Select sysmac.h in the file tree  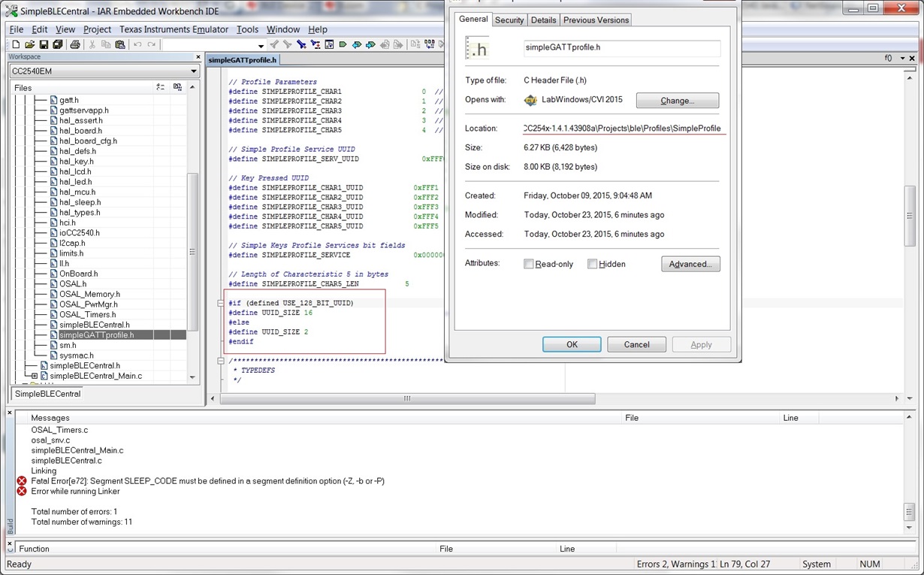pos(76,356)
